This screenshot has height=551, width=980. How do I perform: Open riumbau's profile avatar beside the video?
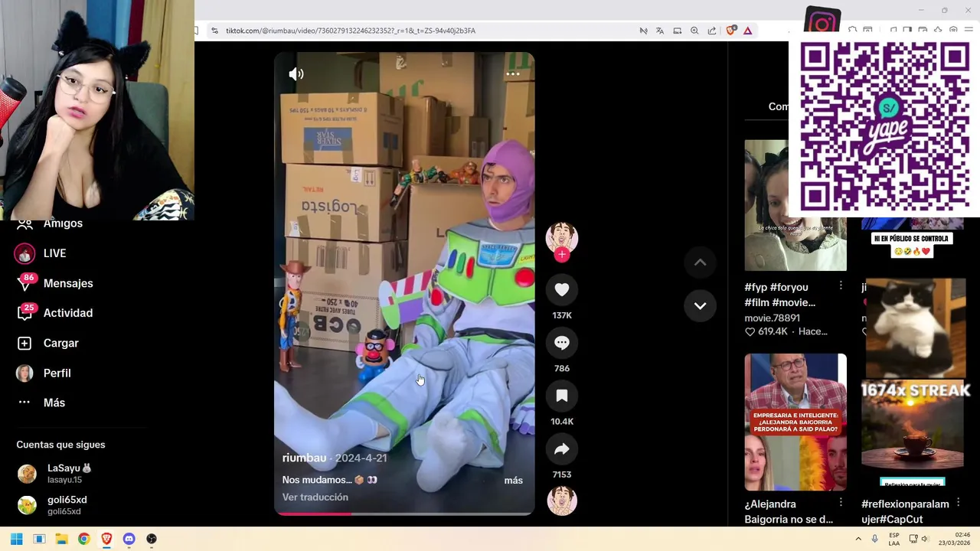pos(562,236)
